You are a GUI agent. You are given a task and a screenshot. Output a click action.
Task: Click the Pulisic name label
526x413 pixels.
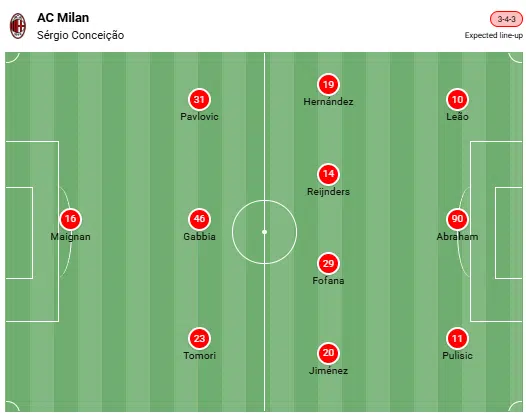457,356
